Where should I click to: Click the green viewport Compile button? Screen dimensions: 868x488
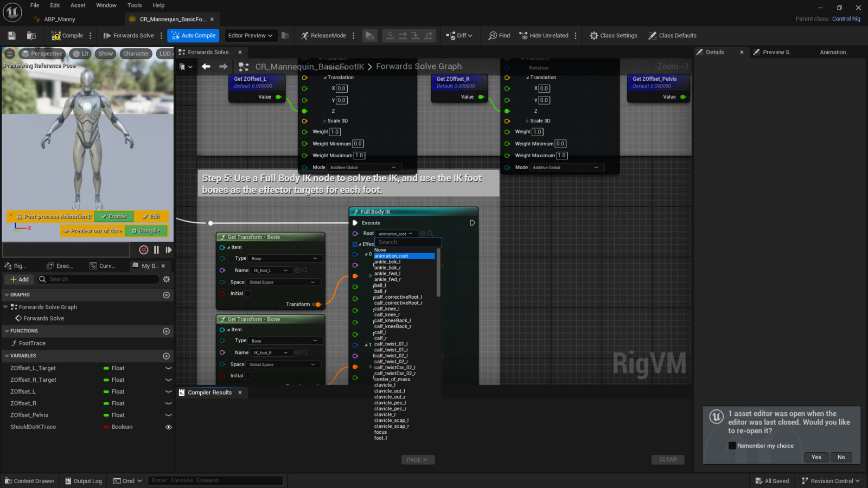pos(146,231)
